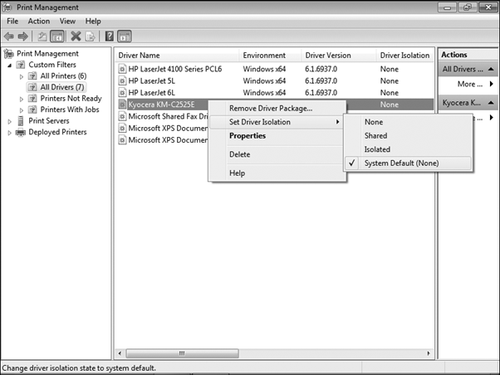Click the HP LaserJet 6L driver icon
This screenshot has width=500, height=375.
pos(123,92)
